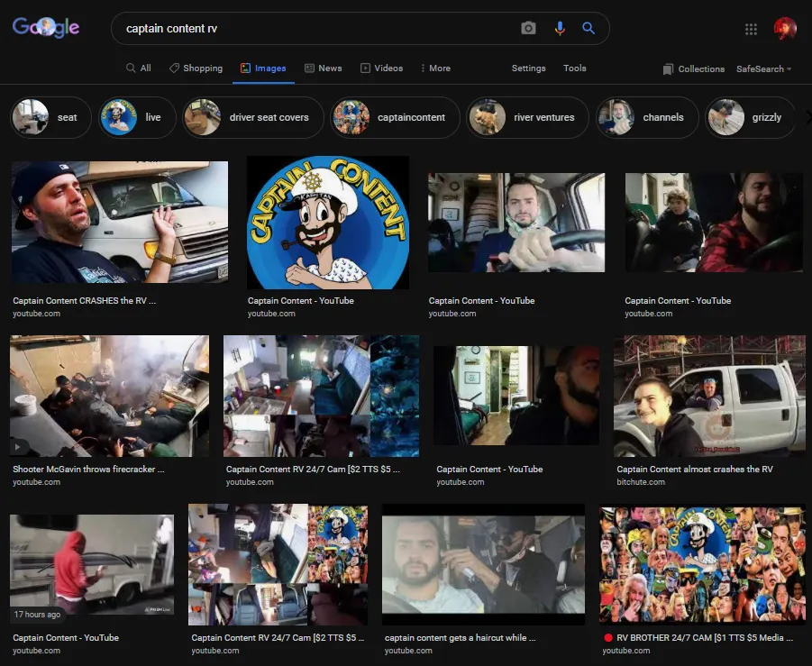Expand the SafeSearch dropdown
This screenshot has height=666, width=812.
764,68
